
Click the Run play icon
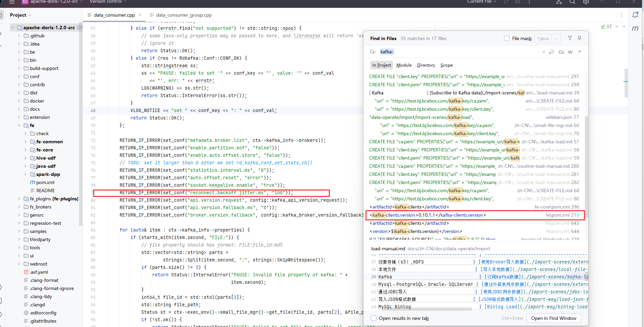506,2
